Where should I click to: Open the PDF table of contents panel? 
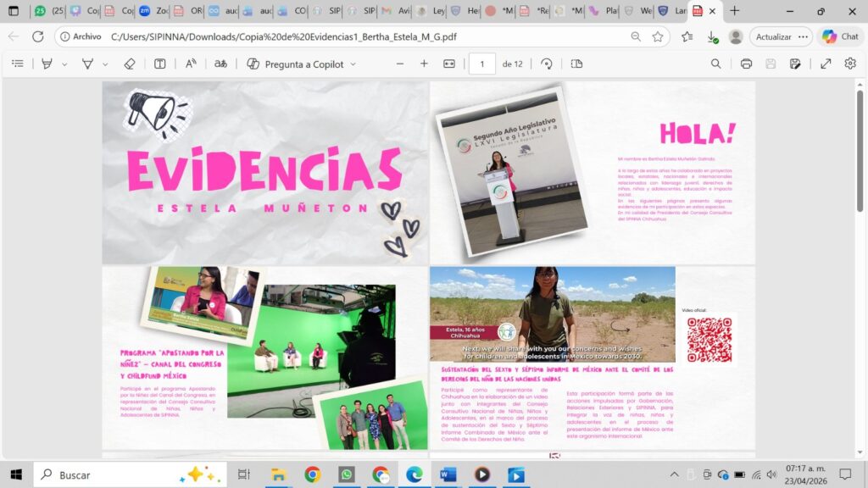click(18, 64)
